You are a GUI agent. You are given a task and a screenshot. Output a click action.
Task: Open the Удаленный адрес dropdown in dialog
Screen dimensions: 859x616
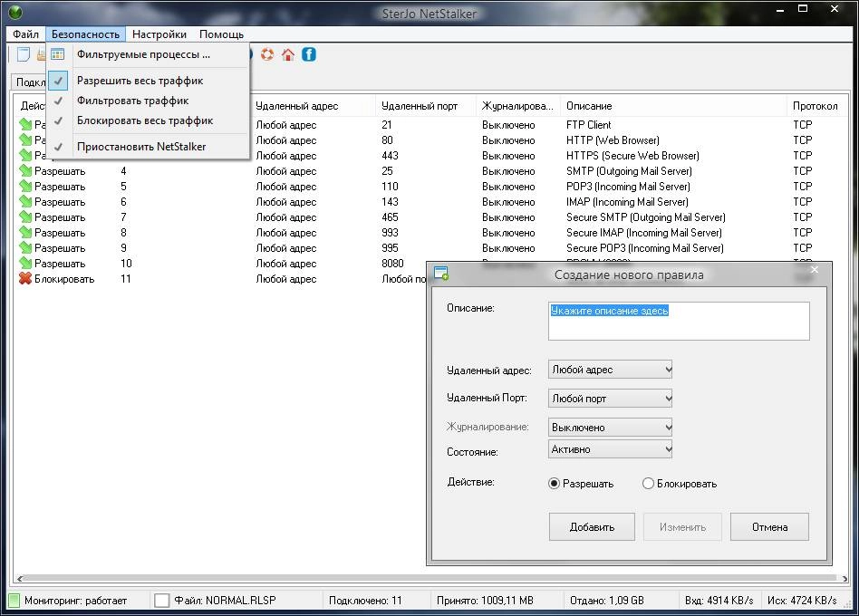611,370
